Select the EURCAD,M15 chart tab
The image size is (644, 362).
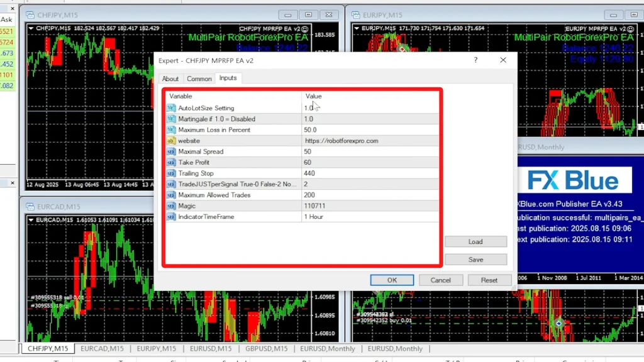pos(103,348)
